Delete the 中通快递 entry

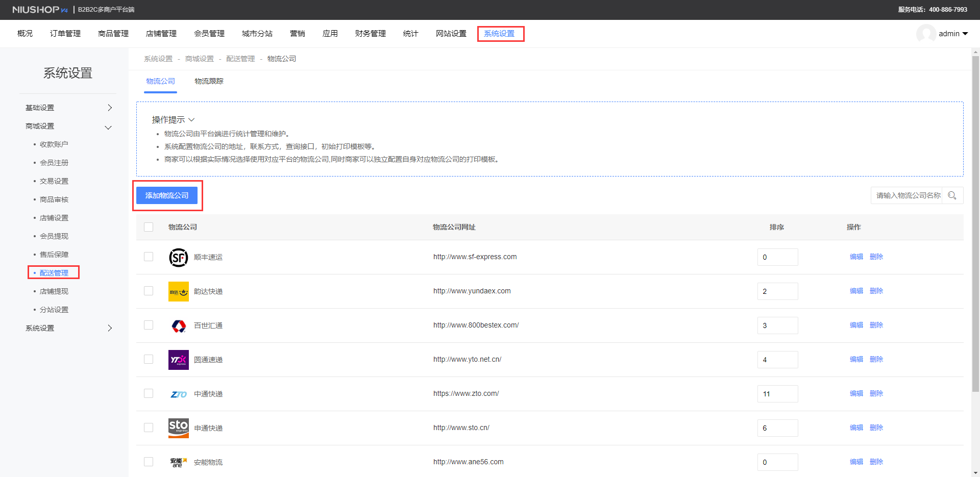pyautogui.click(x=876, y=393)
